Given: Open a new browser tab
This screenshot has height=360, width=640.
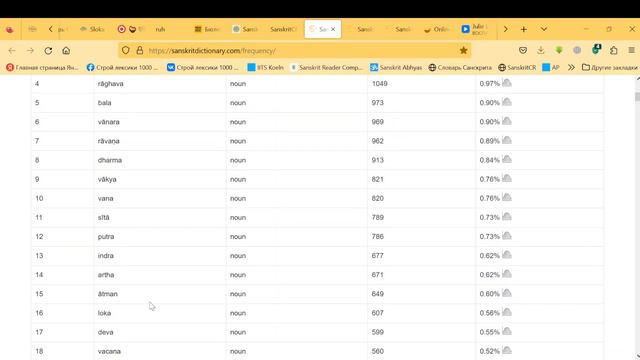Looking at the screenshot, I should click(x=524, y=29).
